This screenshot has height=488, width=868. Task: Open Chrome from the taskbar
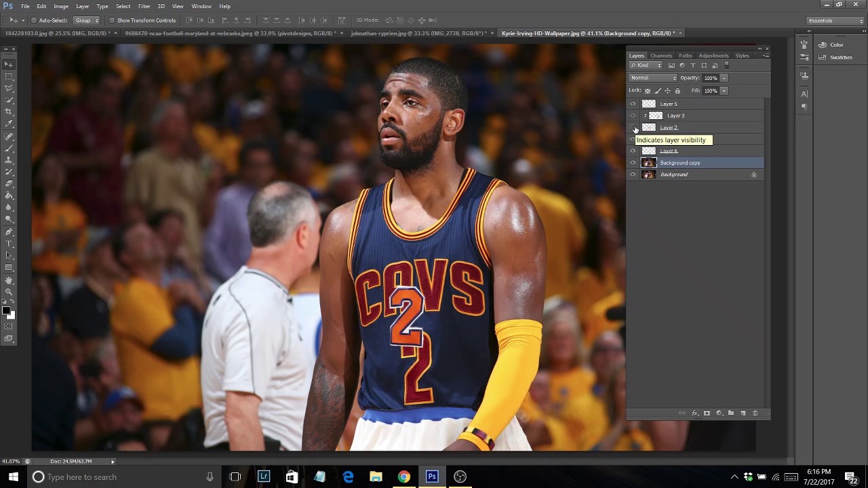tap(403, 476)
